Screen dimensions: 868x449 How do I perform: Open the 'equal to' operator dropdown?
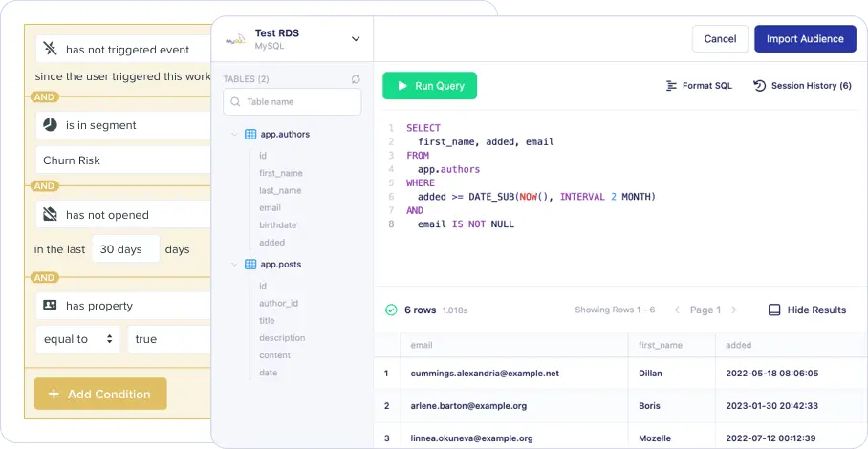[77, 339]
